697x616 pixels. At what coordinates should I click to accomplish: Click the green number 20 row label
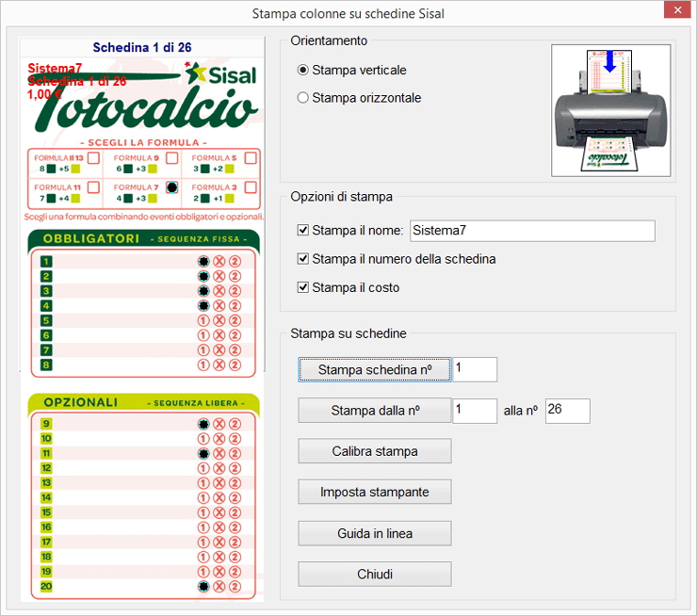click(x=46, y=587)
